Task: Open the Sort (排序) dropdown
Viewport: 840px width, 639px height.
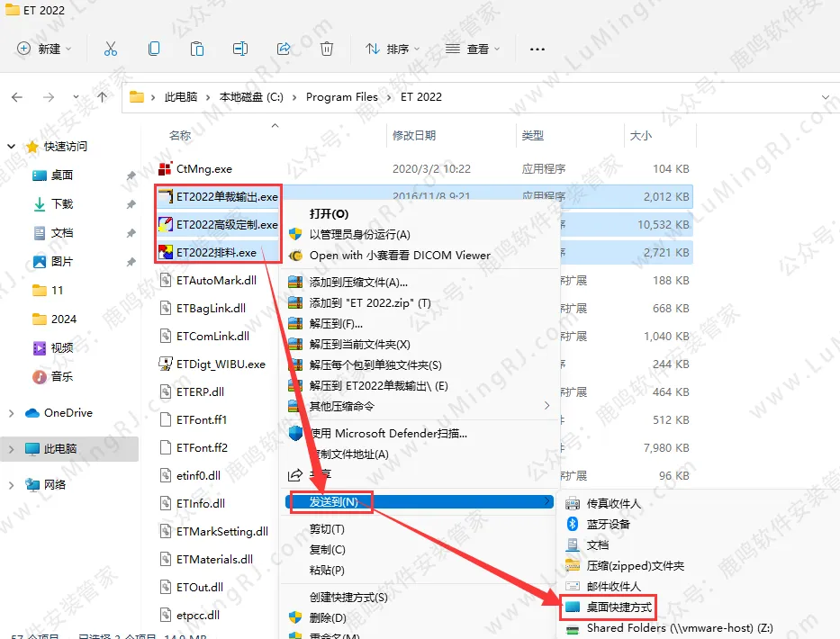Action: pos(393,49)
